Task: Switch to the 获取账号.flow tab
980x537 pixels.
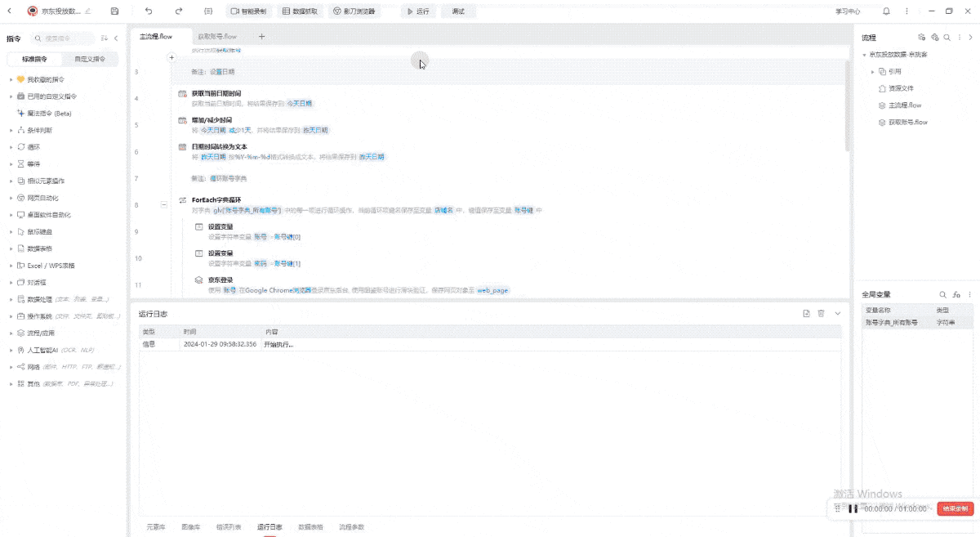Action: (217, 37)
